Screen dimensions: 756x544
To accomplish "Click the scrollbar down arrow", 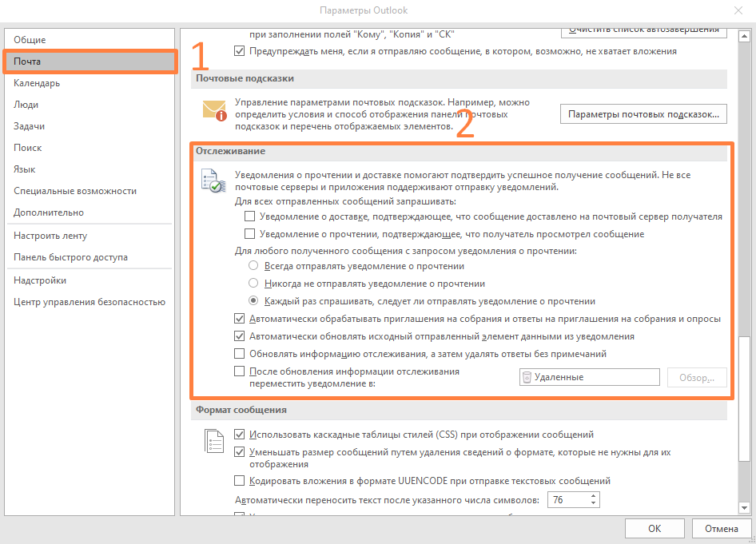I will [744, 508].
